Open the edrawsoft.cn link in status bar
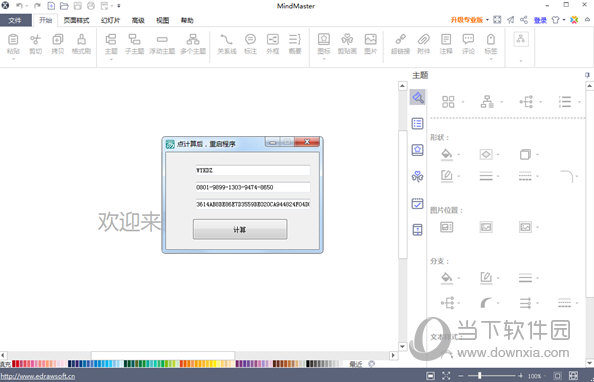The height and width of the screenshot is (382, 594). pos(38,376)
